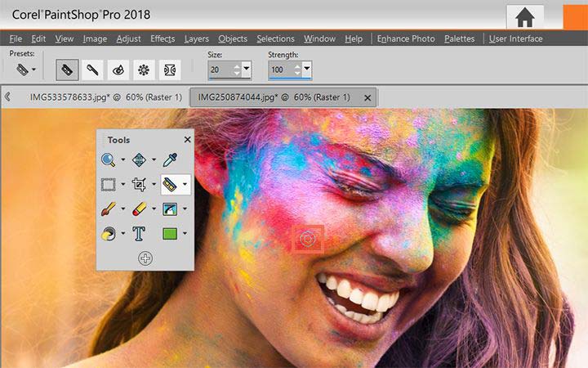
Task: Select the Eraser tool
Action: [x=139, y=209]
